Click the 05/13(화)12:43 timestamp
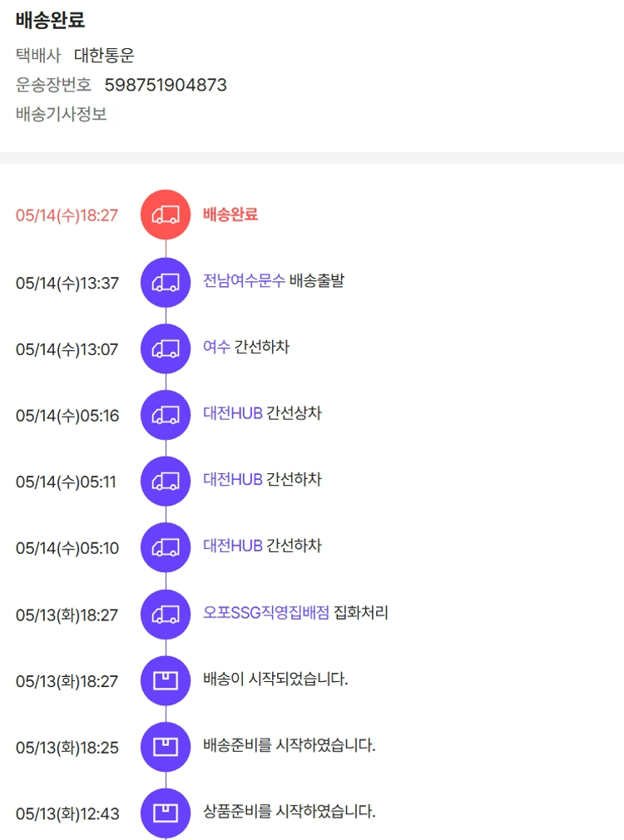The image size is (624, 840). (67, 813)
